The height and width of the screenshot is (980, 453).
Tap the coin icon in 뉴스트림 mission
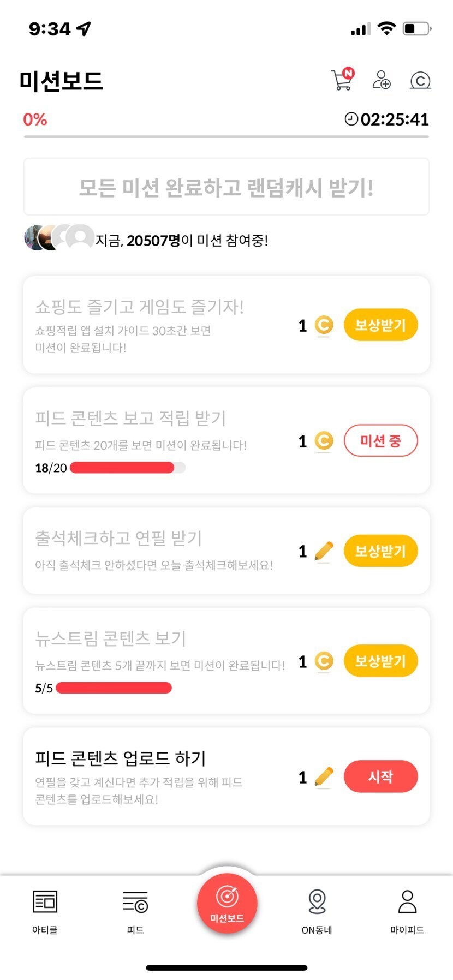click(324, 661)
